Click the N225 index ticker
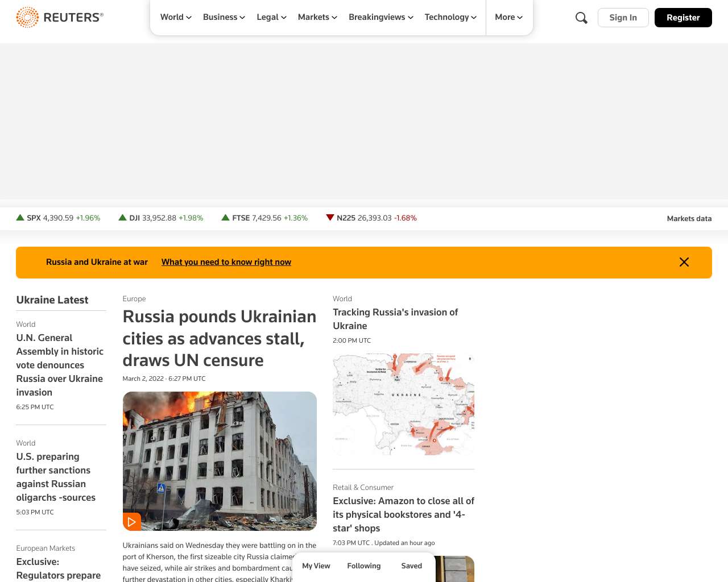The height and width of the screenshot is (582, 728). coord(371,218)
